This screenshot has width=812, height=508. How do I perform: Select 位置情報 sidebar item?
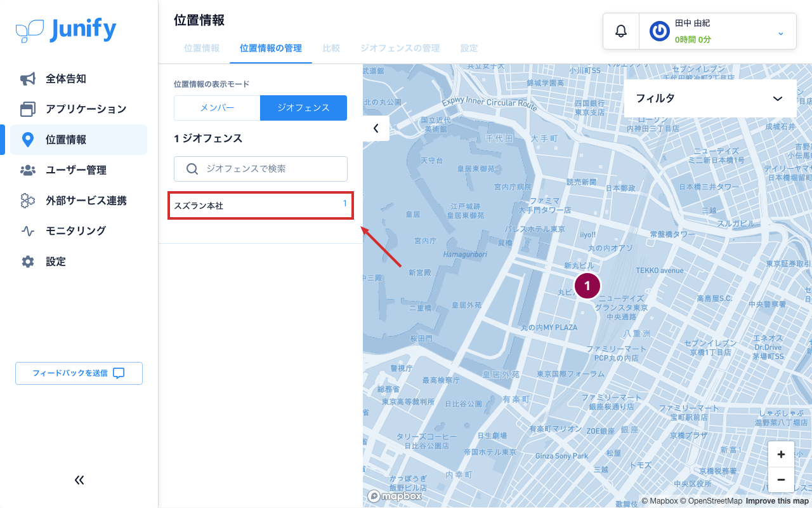pyautogui.click(x=79, y=140)
